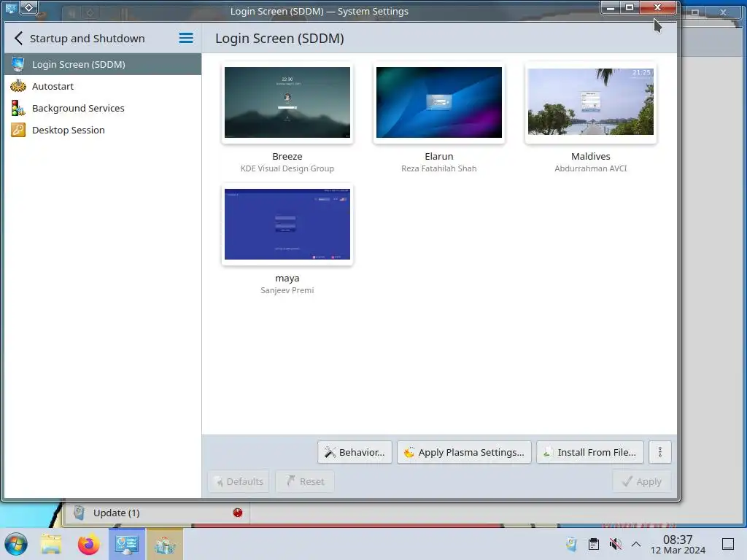The image size is (747, 560).
Task: Select Login Screen (SDDM) sidebar item
Action: (103, 64)
